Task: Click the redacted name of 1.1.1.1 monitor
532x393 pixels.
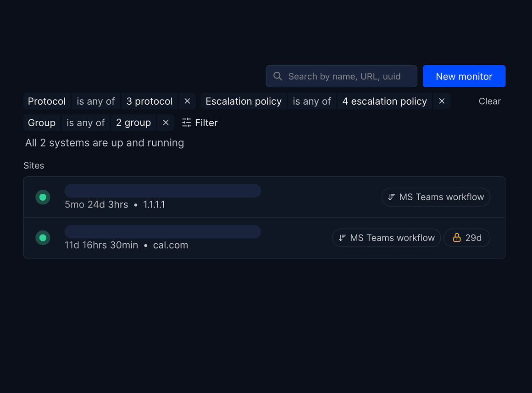Action: point(162,191)
